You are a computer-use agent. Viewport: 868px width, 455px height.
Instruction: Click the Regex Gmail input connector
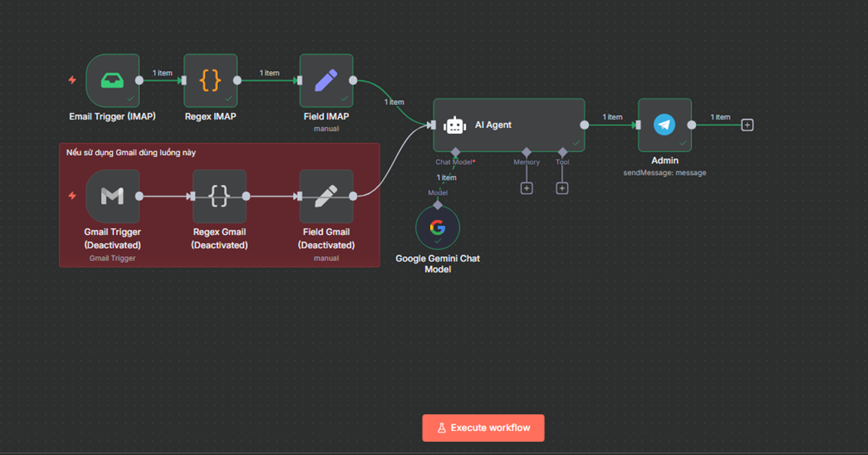(x=192, y=196)
